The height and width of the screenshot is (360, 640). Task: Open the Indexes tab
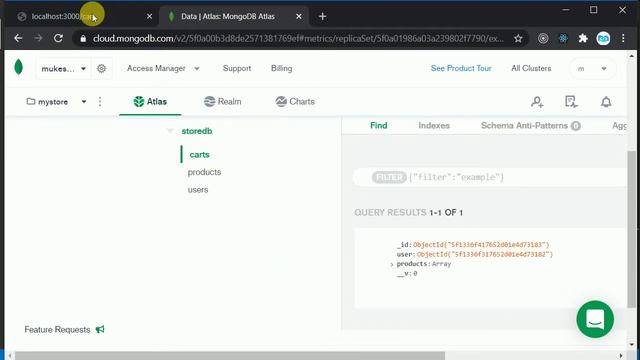434,126
